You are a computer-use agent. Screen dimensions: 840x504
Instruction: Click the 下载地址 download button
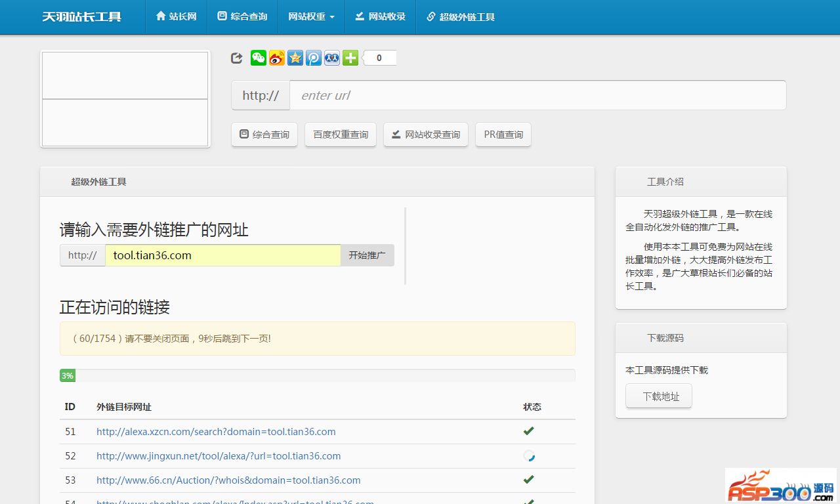point(659,396)
